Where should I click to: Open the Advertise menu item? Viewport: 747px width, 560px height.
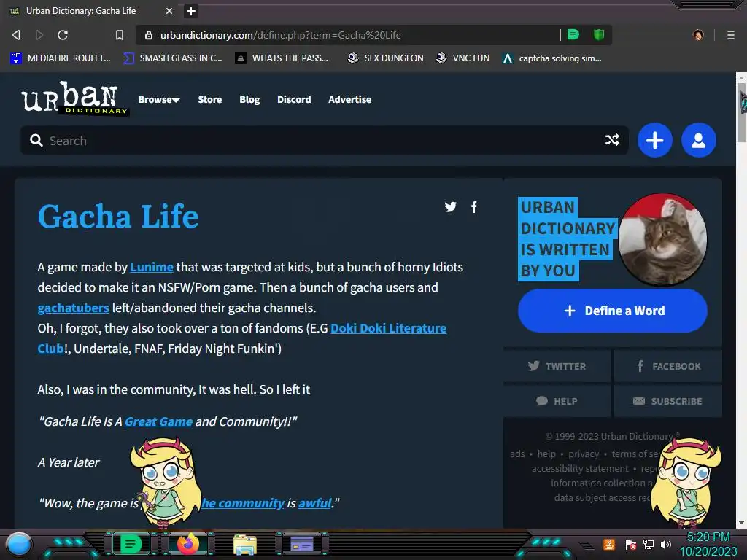pos(349,99)
